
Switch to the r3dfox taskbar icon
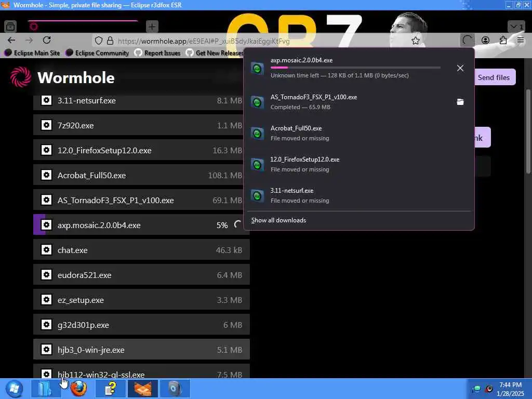point(143,389)
